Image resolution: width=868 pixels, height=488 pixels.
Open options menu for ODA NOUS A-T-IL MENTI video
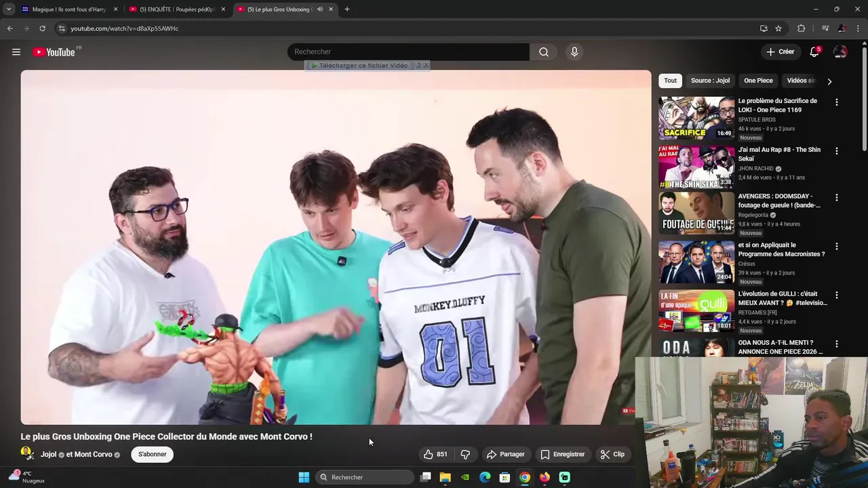click(x=836, y=344)
